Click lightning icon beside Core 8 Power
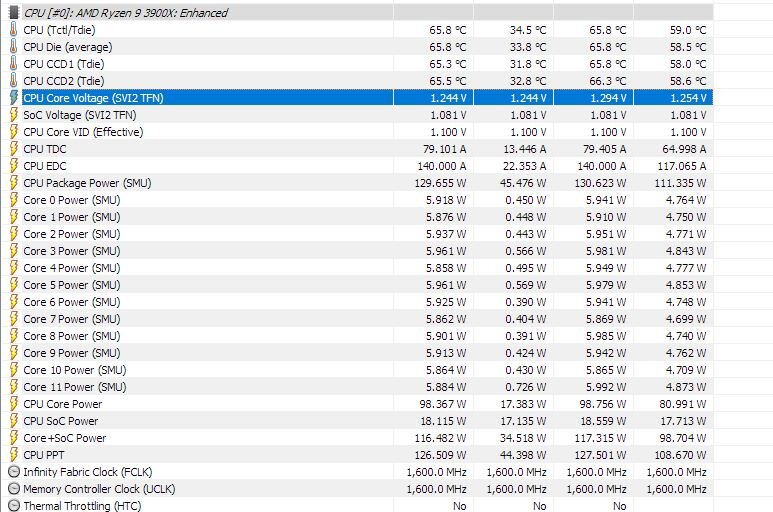 click(14, 336)
